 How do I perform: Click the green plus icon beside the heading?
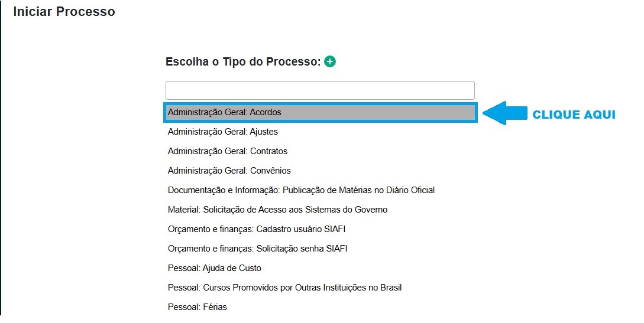[330, 61]
